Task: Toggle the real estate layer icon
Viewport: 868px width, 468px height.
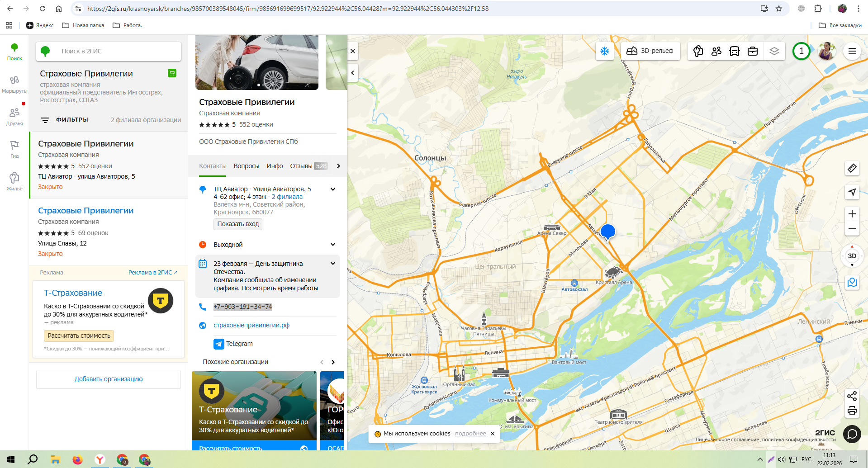Action: point(698,51)
